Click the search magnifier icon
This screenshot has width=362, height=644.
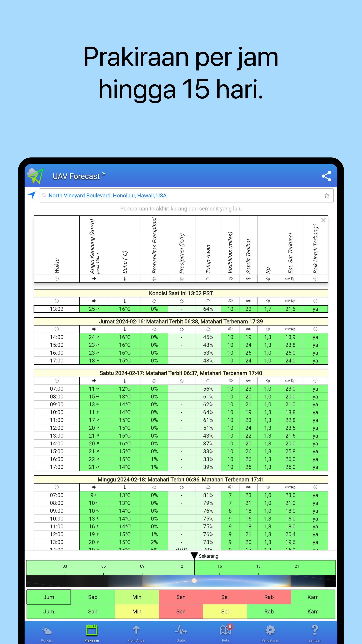coord(44,196)
